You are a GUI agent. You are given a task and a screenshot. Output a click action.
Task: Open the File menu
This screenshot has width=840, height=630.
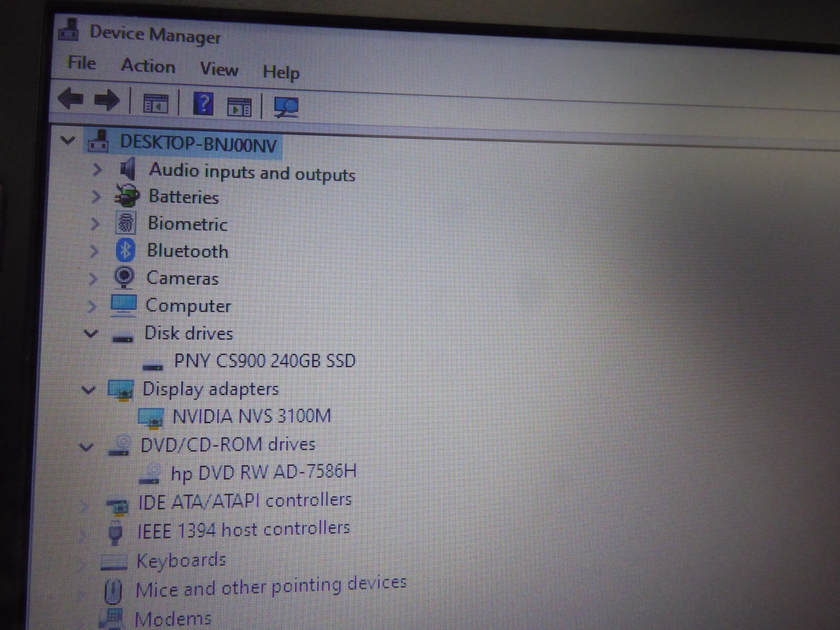82,63
